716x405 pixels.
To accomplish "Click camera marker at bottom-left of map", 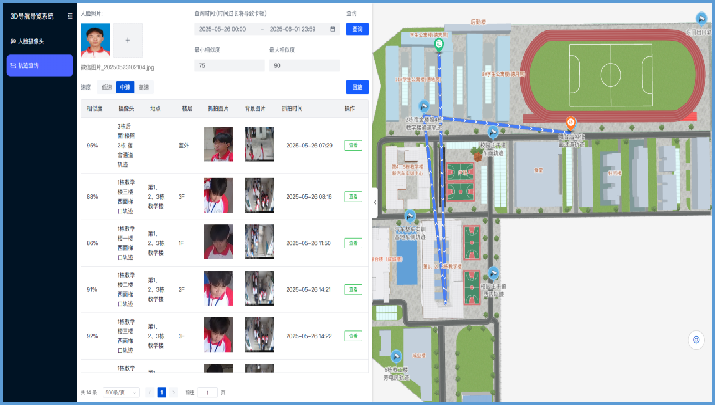I will [x=398, y=355].
